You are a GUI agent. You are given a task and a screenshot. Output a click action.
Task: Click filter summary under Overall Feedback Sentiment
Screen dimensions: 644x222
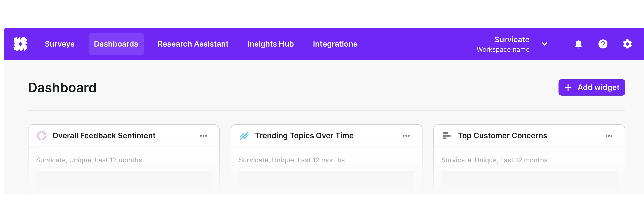[89, 160]
